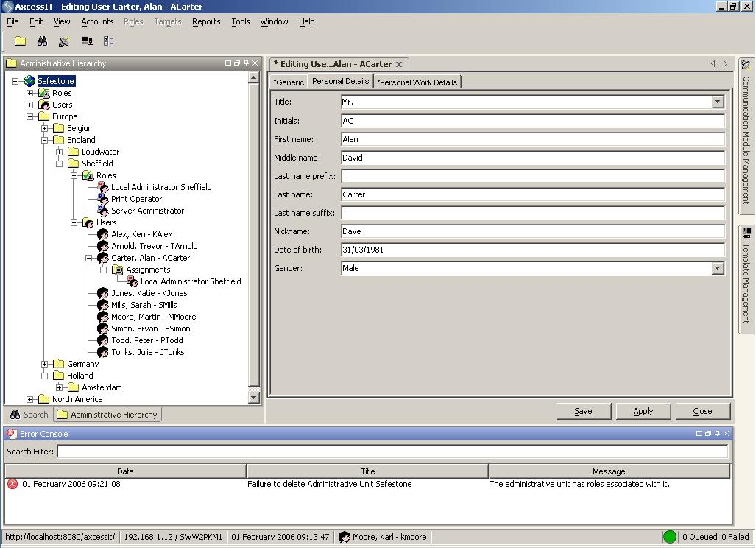Click the Template Management sidebar icon
Image resolution: width=756 pixels, height=548 pixels.
746,233
